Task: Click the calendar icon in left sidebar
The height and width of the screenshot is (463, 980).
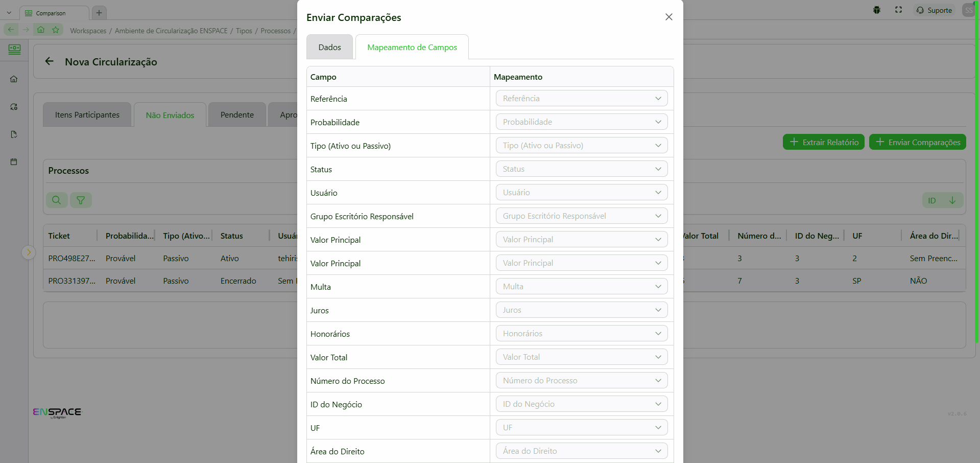Action: (x=14, y=162)
